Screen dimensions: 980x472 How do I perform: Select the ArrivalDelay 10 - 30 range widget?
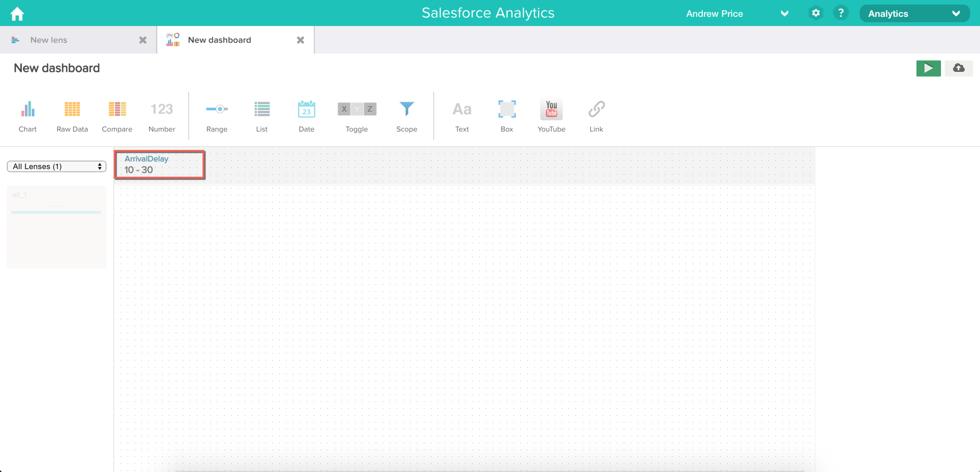tap(160, 165)
